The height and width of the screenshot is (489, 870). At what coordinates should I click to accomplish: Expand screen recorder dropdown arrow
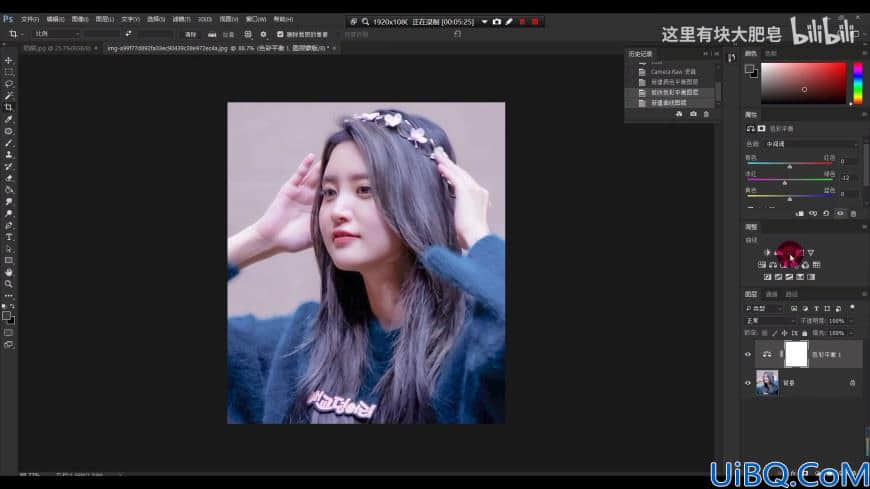tap(484, 22)
